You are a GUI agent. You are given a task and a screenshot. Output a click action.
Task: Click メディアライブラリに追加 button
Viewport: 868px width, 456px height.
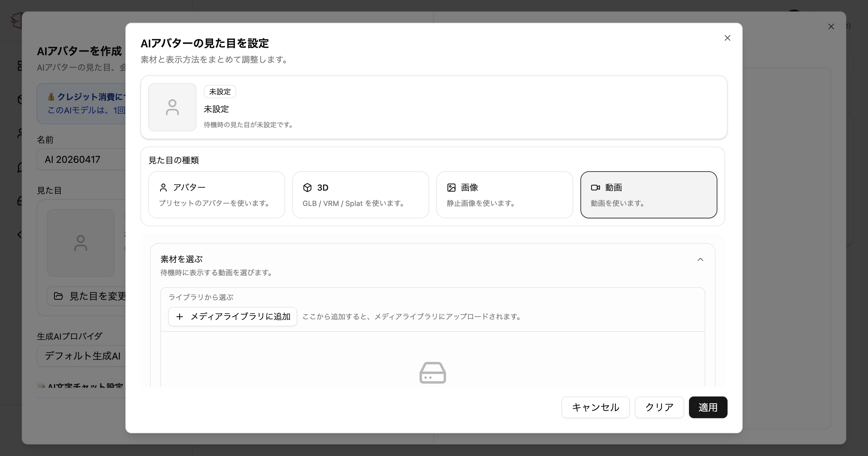pos(232,316)
